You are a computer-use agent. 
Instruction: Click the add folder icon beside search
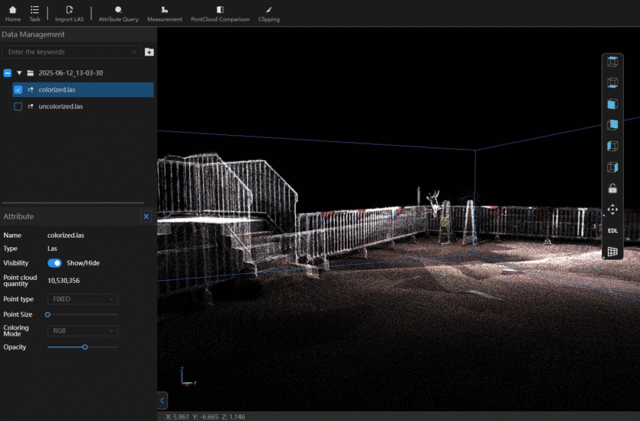tap(149, 51)
